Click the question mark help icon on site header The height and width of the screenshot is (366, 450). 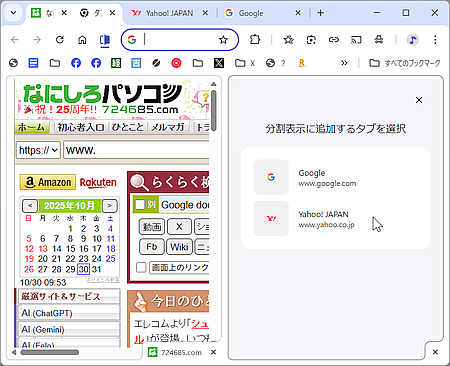[204, 98]
